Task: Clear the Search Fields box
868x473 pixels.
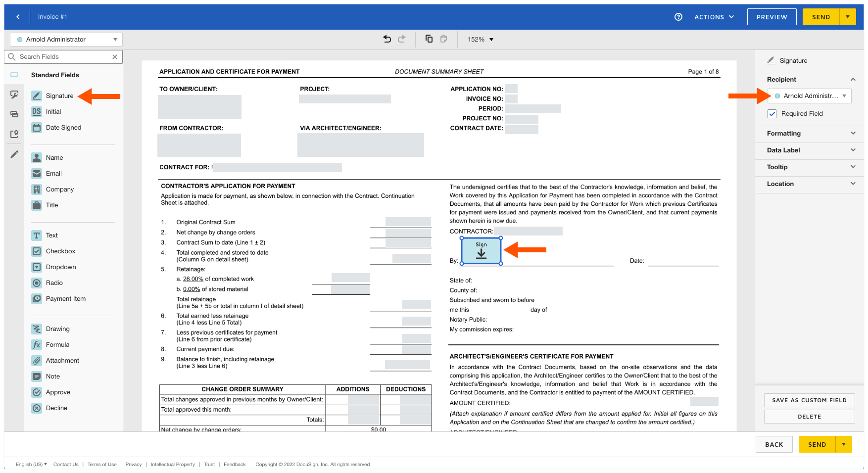Action: (x=115, y=57)
